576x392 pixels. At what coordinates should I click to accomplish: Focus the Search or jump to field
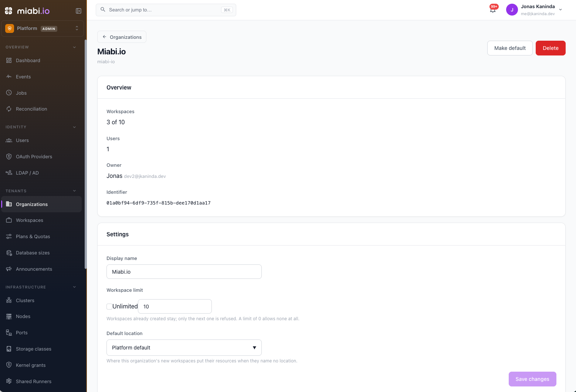pos(166,10)
